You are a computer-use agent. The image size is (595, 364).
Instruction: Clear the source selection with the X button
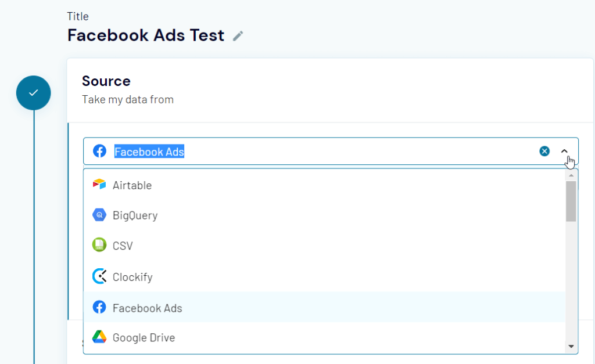click(x=544, y=151)
